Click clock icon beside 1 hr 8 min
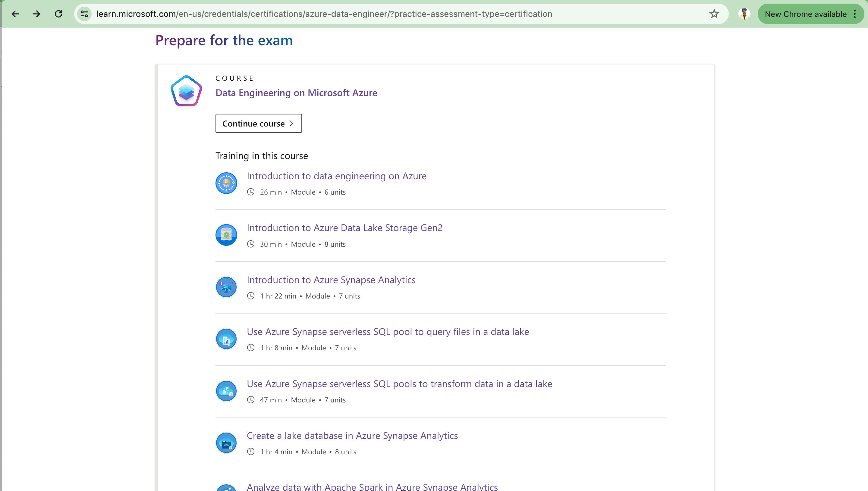The image size is (868, 491). (x=251, y=348)
